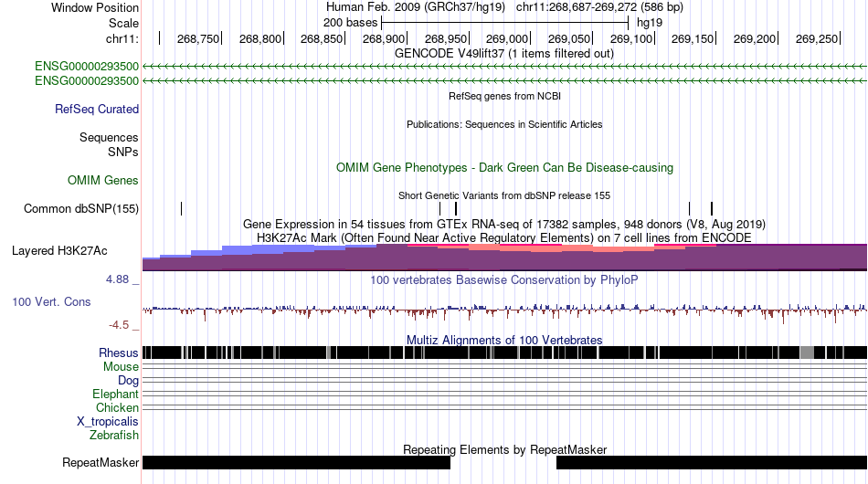
Task: Click the chr11: ruler label
Action: pyautogui.click(x=122, y=38)
